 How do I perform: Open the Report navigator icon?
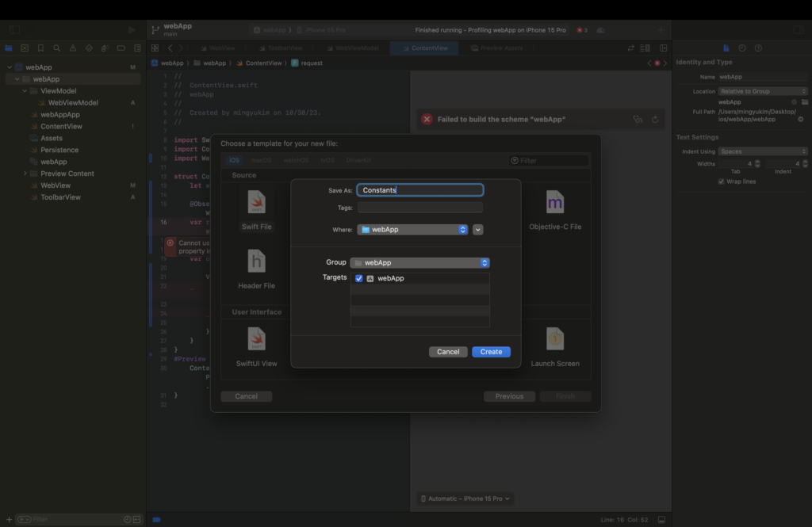(137, 48)
